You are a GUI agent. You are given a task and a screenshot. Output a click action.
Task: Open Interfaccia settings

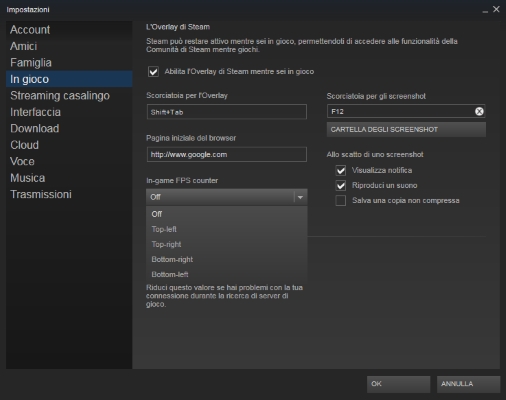(69, 112)
